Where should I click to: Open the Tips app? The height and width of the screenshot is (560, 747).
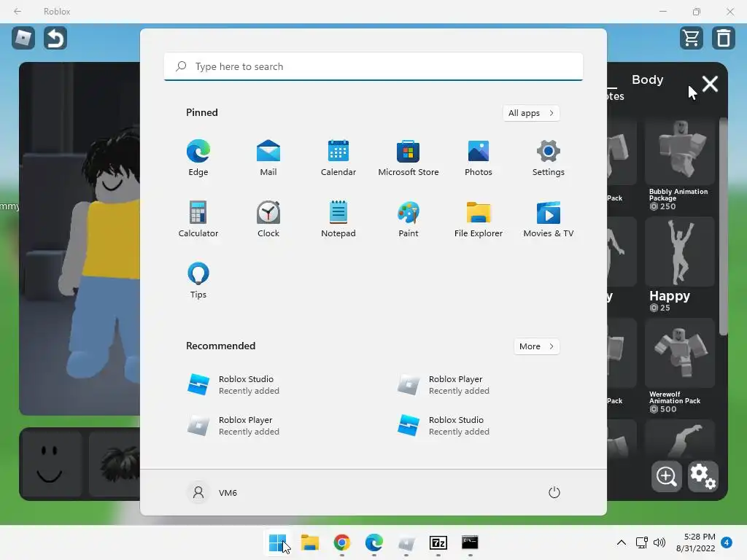click(198, 281)
